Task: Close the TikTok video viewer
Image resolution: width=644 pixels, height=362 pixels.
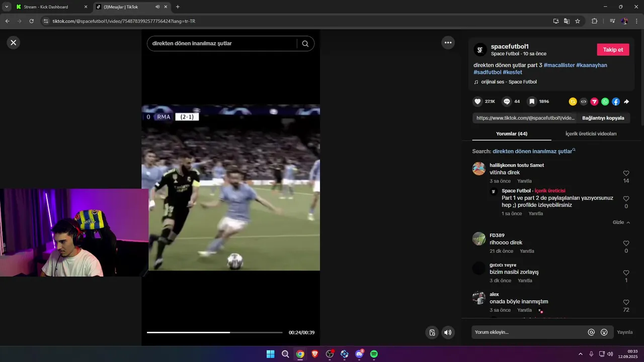Action: click(x=14, y=43)
